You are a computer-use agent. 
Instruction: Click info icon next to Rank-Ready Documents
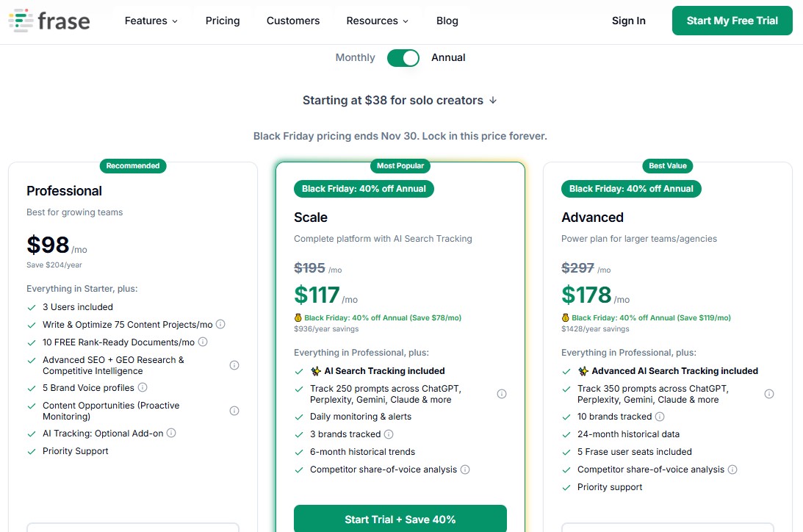click(x=203, y=342)
